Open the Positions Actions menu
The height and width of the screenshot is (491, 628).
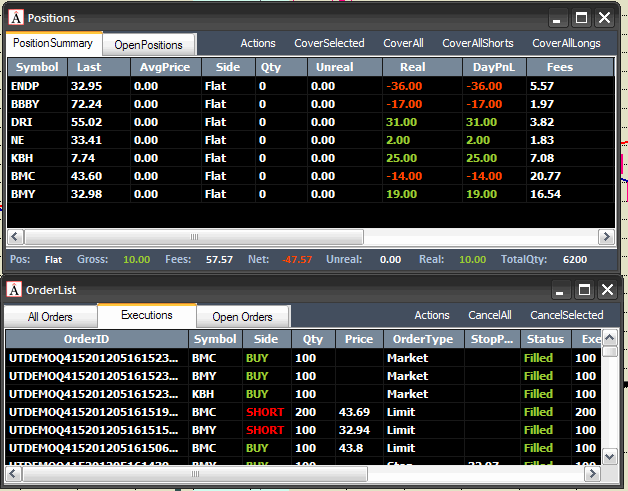coord(258,43)
